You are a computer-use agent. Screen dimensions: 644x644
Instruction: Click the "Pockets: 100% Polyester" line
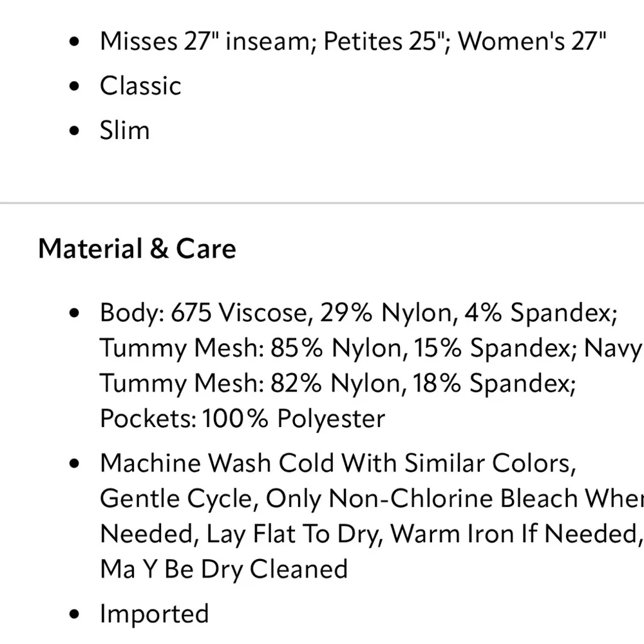coord(242,419)
